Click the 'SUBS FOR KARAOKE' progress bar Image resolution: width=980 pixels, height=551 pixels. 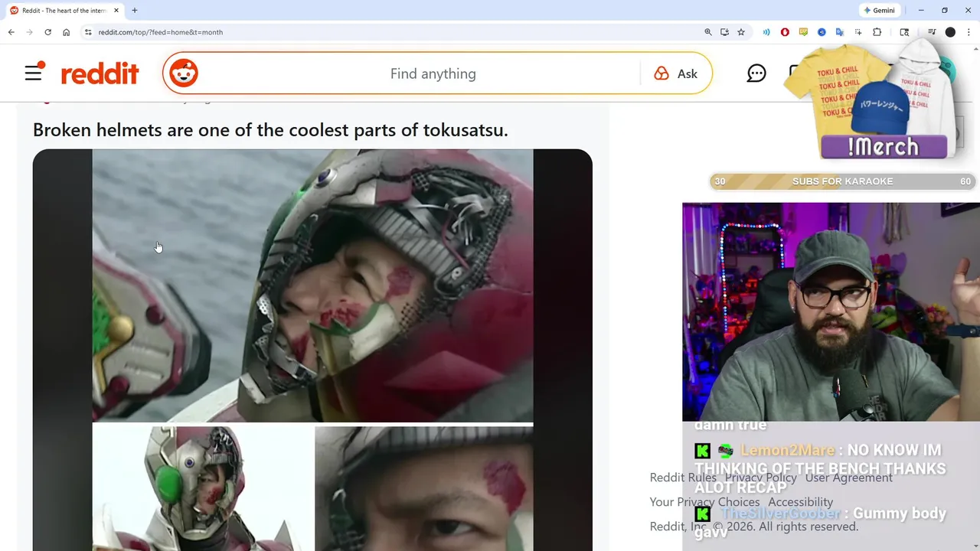(x=842, y=181)
